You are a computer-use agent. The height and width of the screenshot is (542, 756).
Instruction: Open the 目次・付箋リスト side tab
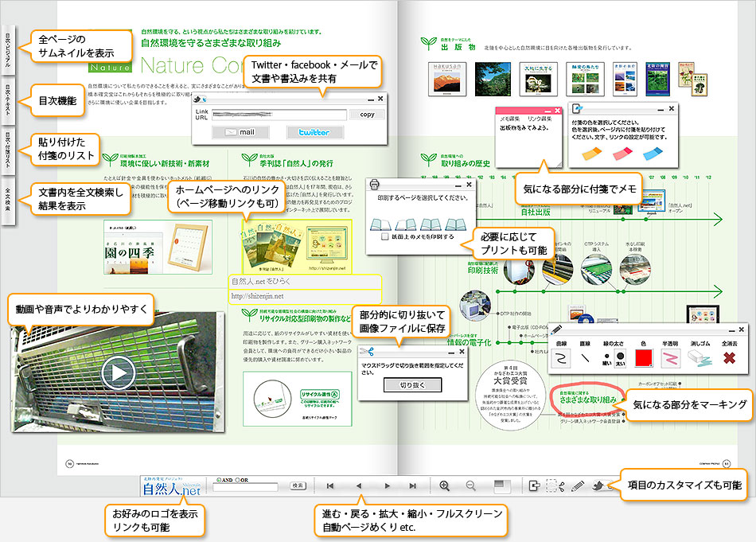point(8,150)
